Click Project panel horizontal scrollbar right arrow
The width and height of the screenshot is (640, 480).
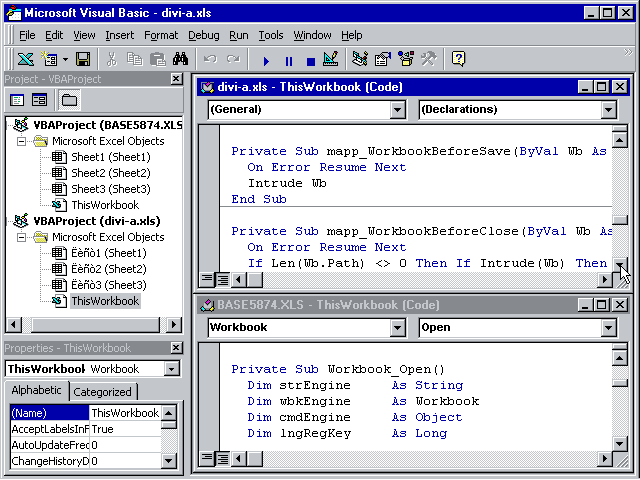(x=174, y=325)
